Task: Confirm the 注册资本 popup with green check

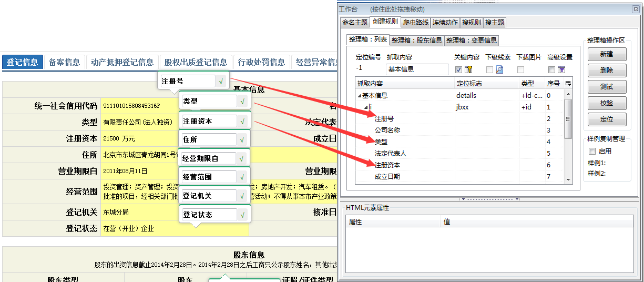Action: (x=242, y=121)
